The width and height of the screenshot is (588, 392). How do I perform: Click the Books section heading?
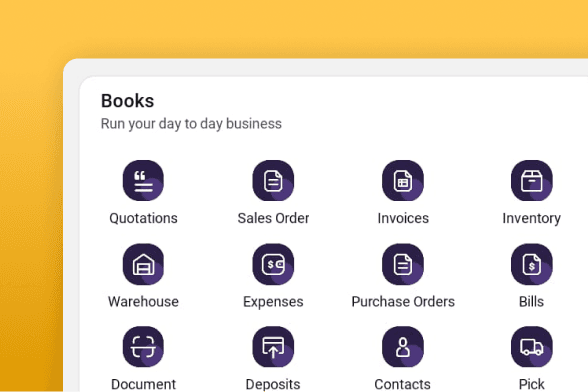(x=128, y=101)
